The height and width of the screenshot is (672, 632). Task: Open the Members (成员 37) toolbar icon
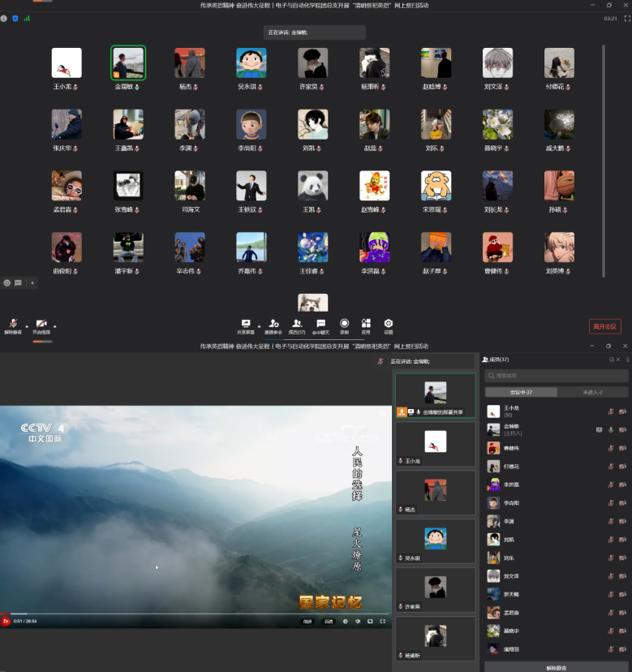[x=298, y=323]
